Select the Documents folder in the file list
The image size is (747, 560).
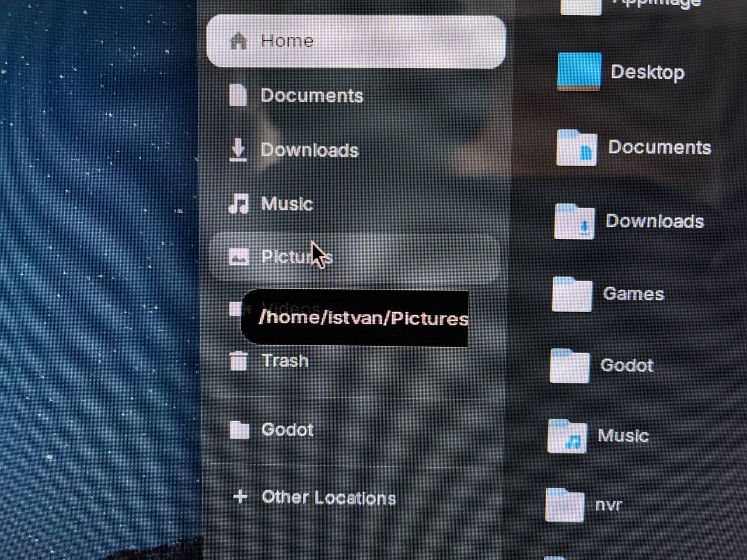coord(634,148)
